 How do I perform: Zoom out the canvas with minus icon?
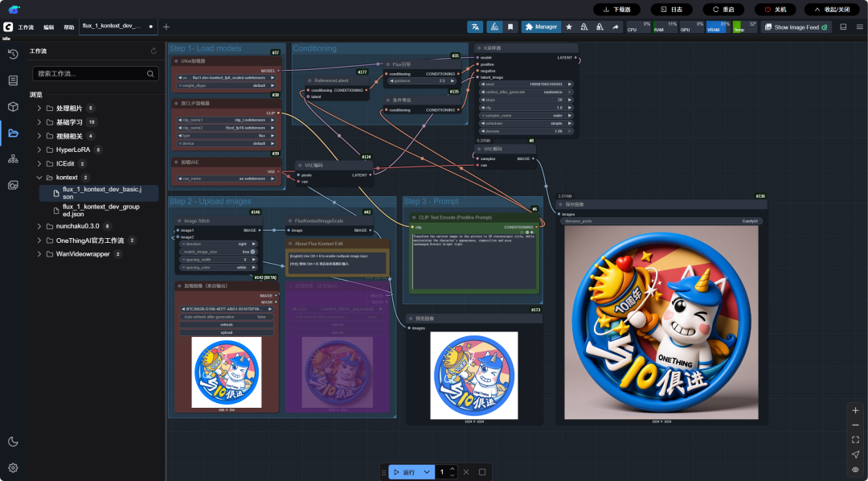[855, 425]
